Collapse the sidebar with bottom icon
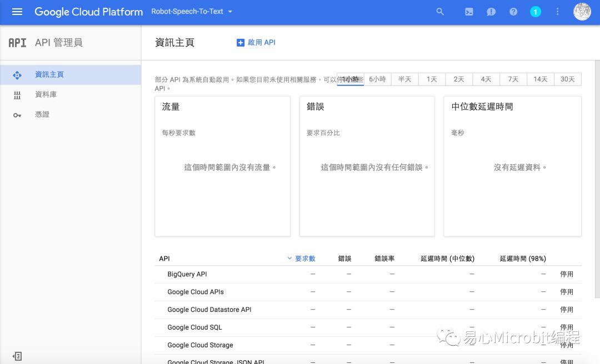 [x=17, y=356]
